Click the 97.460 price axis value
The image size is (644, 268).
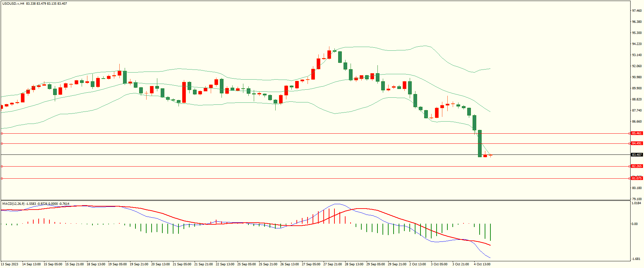(x=637, y=11)
